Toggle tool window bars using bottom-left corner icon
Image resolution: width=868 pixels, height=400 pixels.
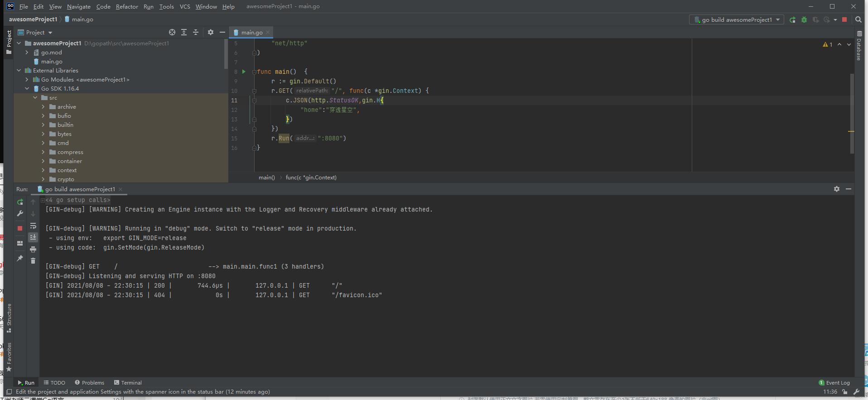tap(9, 392)
